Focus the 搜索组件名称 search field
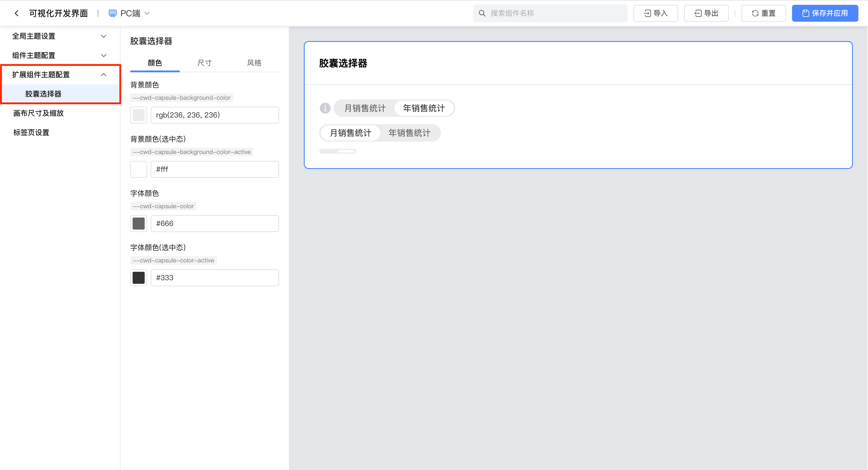This screenshot has height=470, width=868. (x=550, y=13)
